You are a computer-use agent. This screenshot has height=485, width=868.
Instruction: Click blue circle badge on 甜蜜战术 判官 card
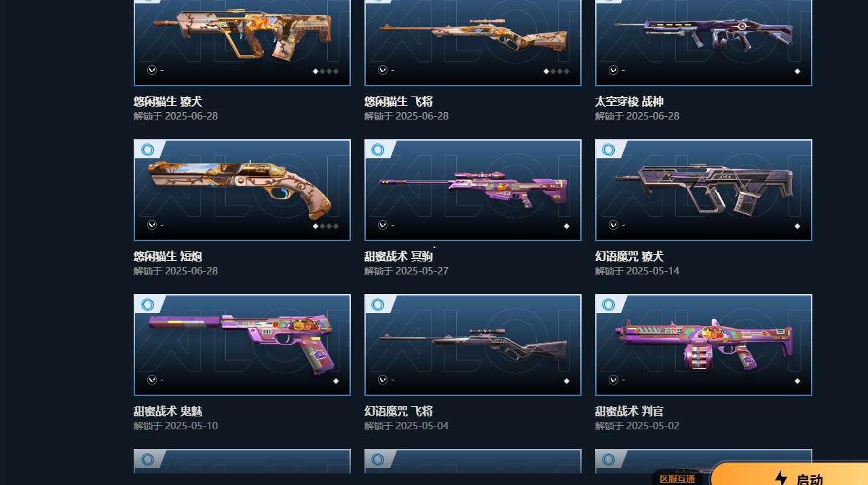[609, 304]
